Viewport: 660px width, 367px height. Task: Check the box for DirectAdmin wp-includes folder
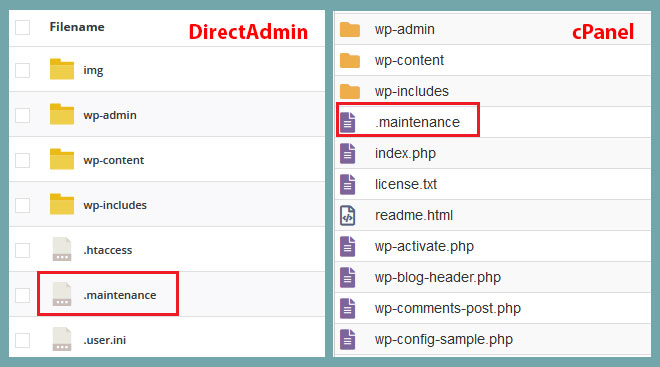click(22, 205)
